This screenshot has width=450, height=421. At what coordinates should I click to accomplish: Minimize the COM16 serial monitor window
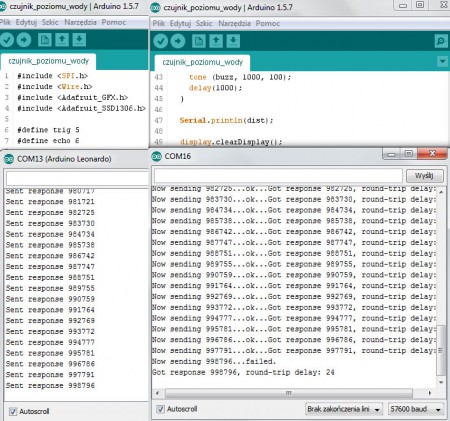[x=391, y=154]
